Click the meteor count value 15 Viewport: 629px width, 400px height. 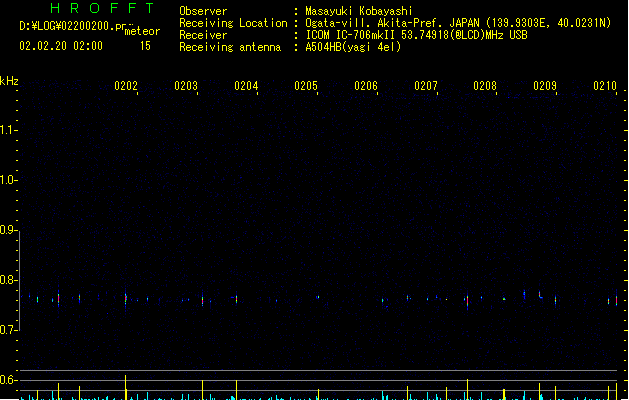tap(145, 46)
